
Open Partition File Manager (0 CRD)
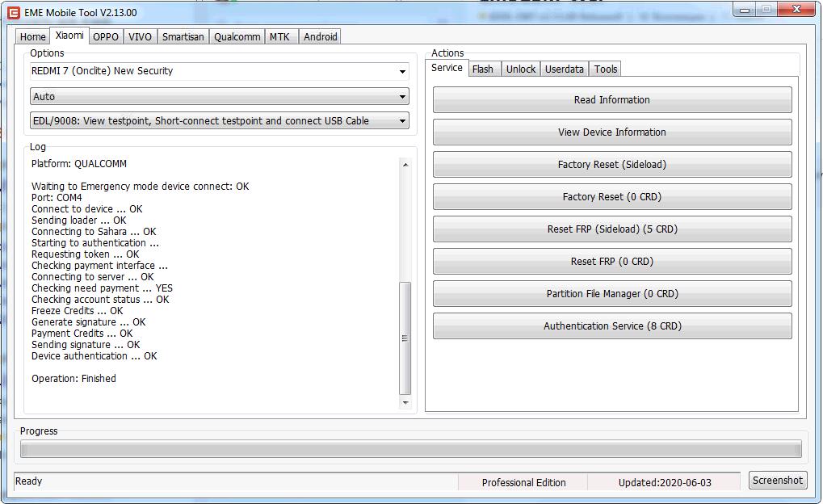tap(612, 293)
